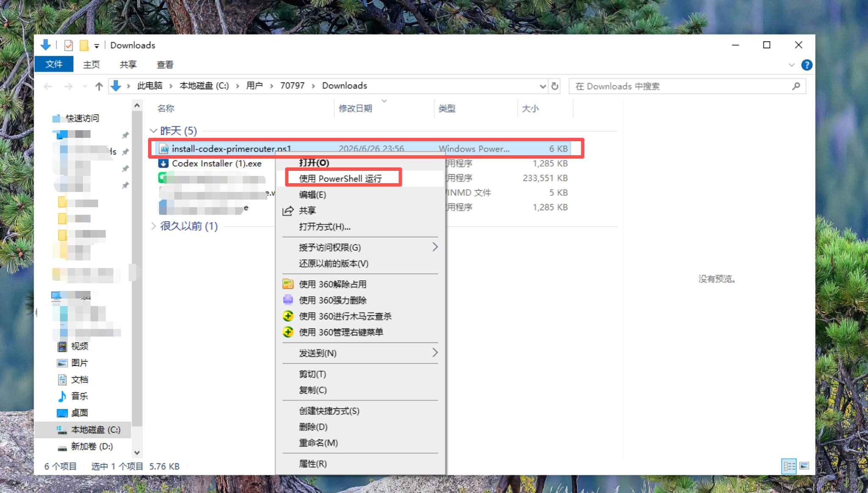This screenshot has height=493, width=868.
Task: Switch to the 查看 ribbon tab
Action: coord(165,65)
